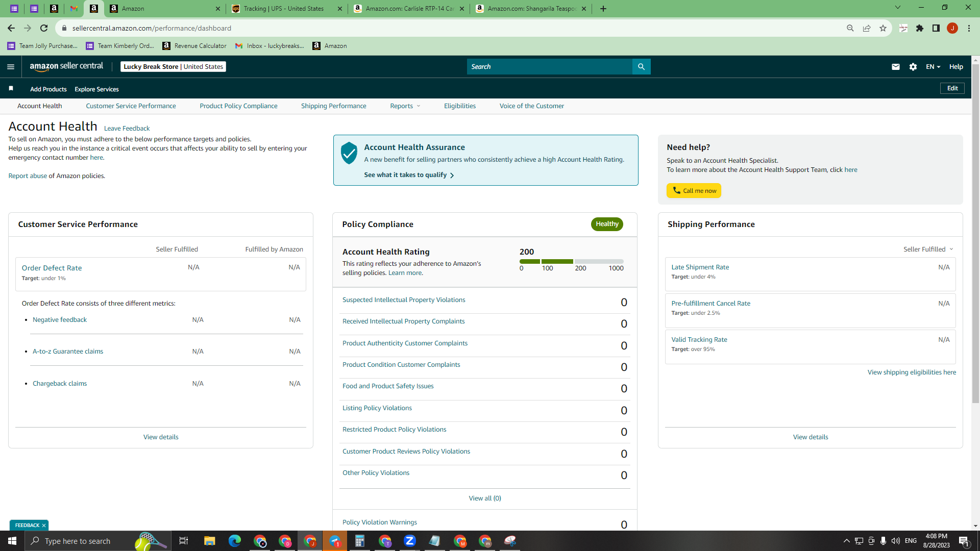This screenshot has width=980, height=551.
Task: Open the Eligibilities tab
Action: [x=460, y=106]
